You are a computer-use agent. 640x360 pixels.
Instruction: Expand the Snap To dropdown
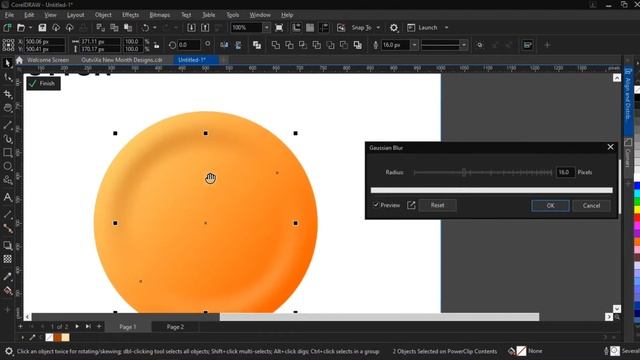pos(378,28)
